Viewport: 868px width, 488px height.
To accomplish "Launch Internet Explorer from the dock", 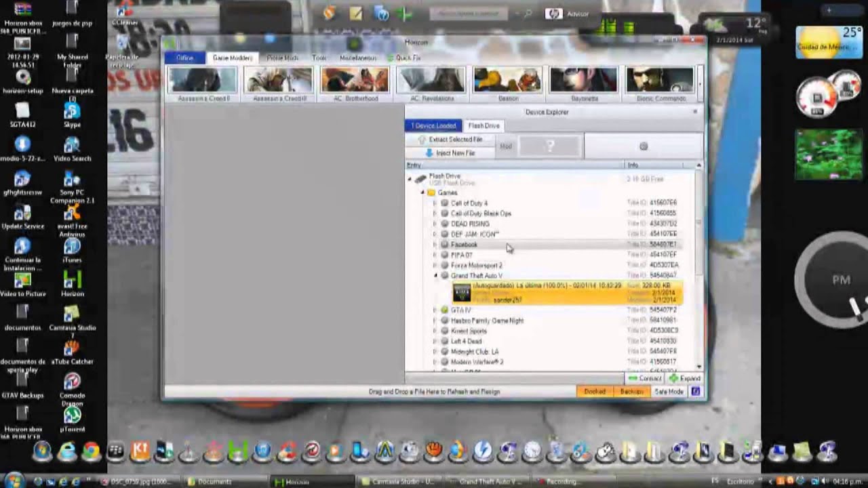I will coord(66,451).
